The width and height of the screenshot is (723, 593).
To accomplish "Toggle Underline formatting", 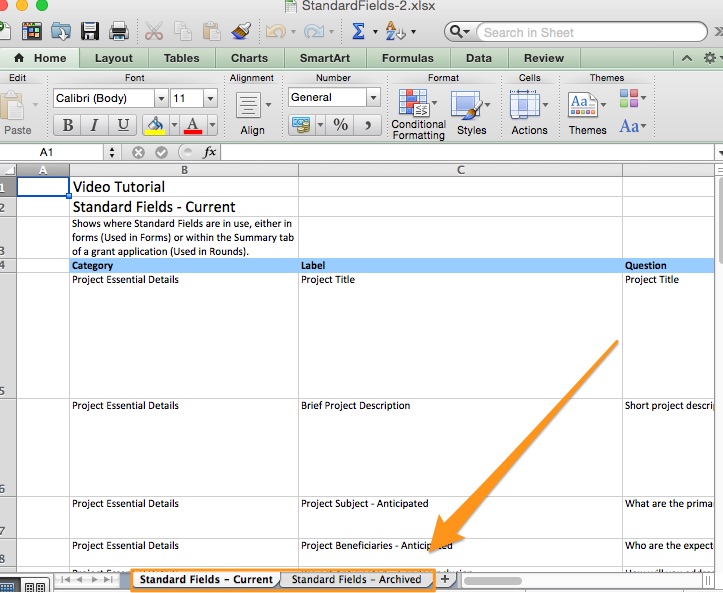I will 123,125.
